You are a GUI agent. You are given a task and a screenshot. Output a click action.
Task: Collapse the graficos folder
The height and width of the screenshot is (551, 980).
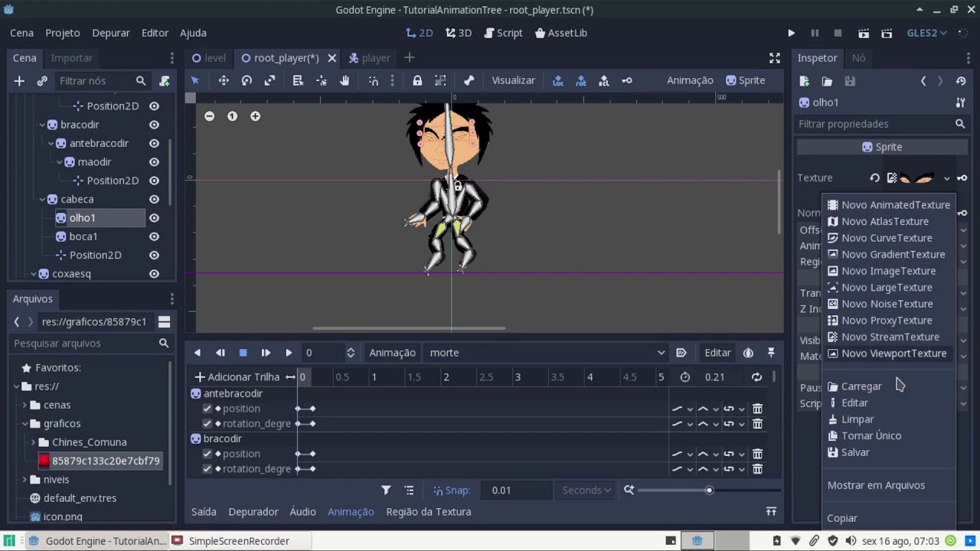(x=24, y=423)
